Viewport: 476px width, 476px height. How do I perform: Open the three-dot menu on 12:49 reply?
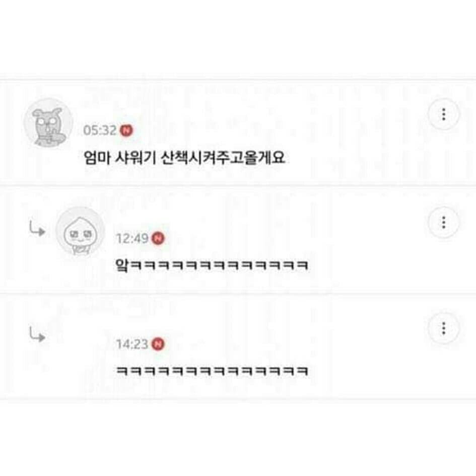click(444, 222)
